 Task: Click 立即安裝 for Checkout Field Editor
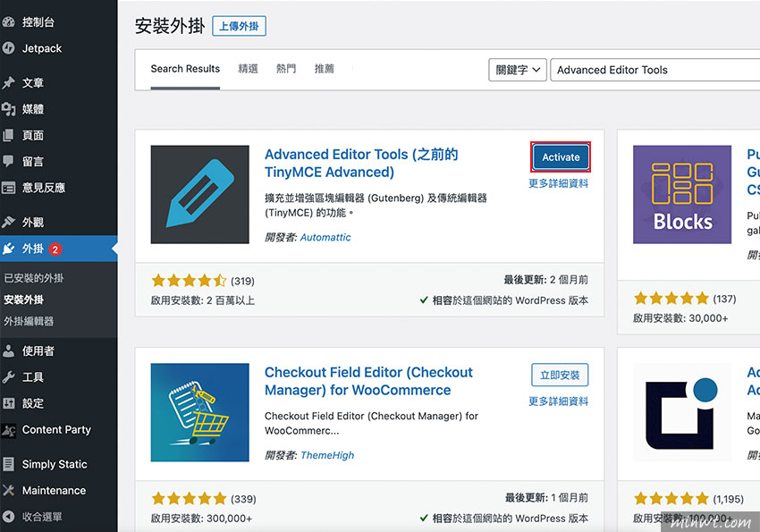pos(560,375)
